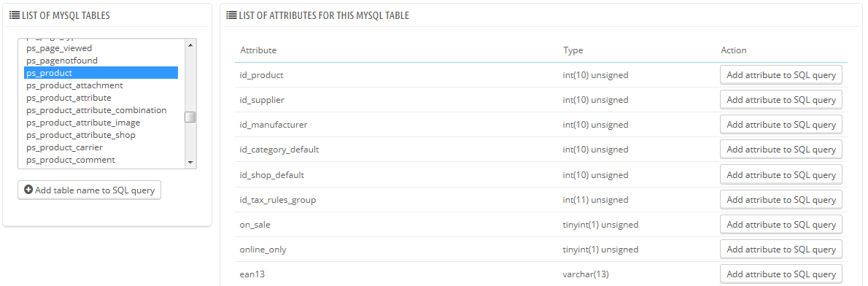Add id_tax_rules_group attribute to SQL query

pyautogui.click(x=781, y=200)
